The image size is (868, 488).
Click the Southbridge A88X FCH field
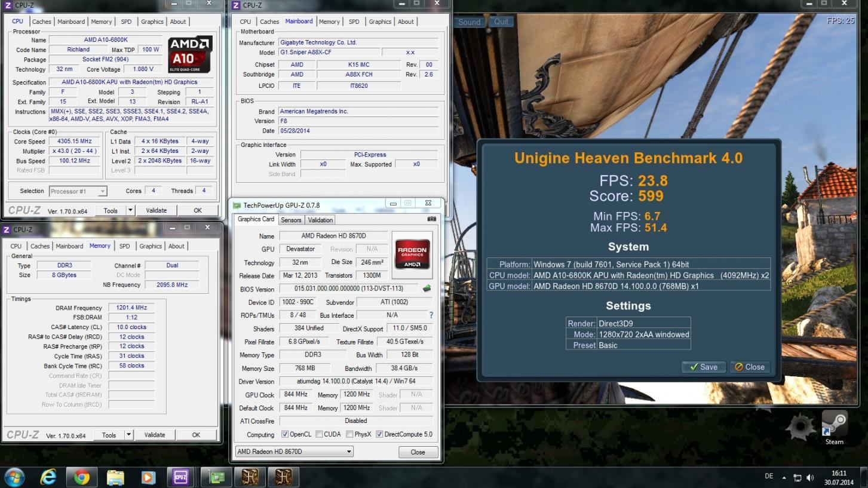[359, 75]
